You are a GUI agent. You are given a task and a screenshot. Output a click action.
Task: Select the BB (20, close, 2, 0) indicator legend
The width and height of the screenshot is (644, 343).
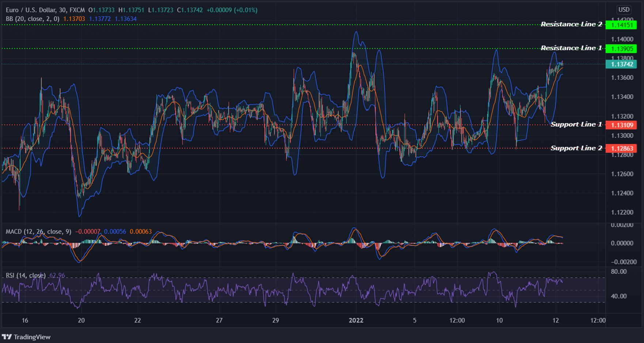click(33, 18)
